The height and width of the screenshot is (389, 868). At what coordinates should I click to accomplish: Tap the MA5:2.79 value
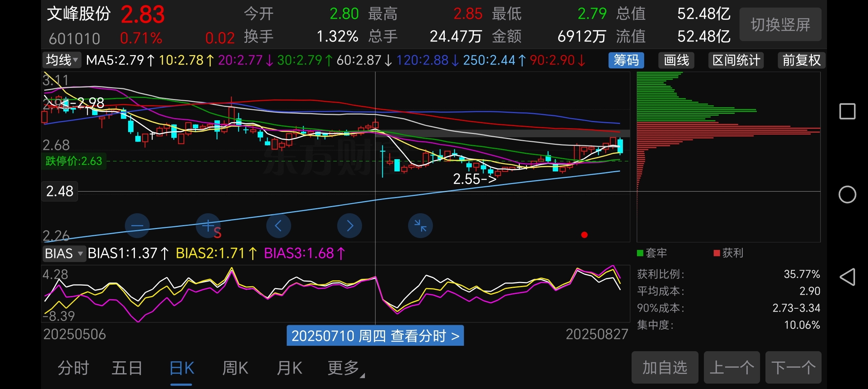pyautogui.click(x=121, y=60)
